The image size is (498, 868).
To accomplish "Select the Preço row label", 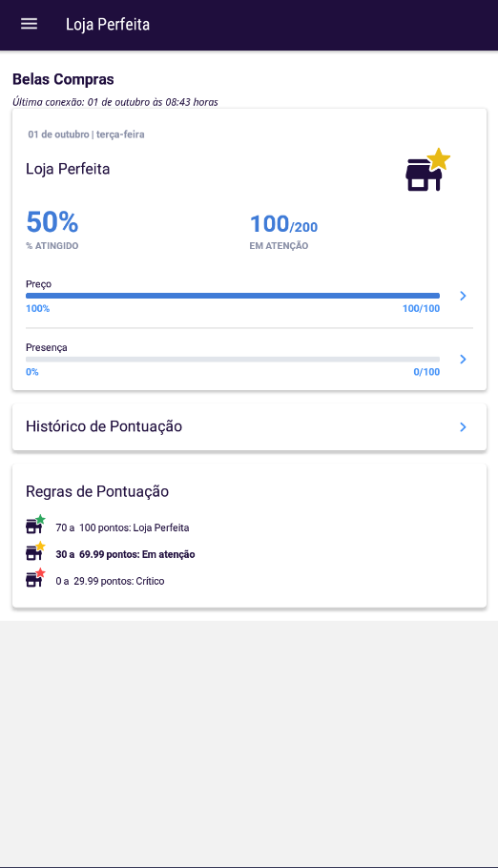I will [x=39, y=284].
